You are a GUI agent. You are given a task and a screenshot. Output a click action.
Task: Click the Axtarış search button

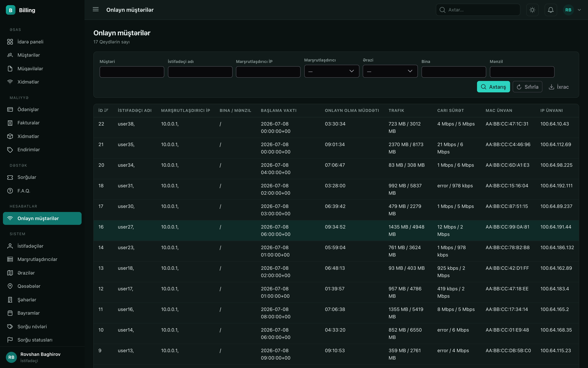493,87
